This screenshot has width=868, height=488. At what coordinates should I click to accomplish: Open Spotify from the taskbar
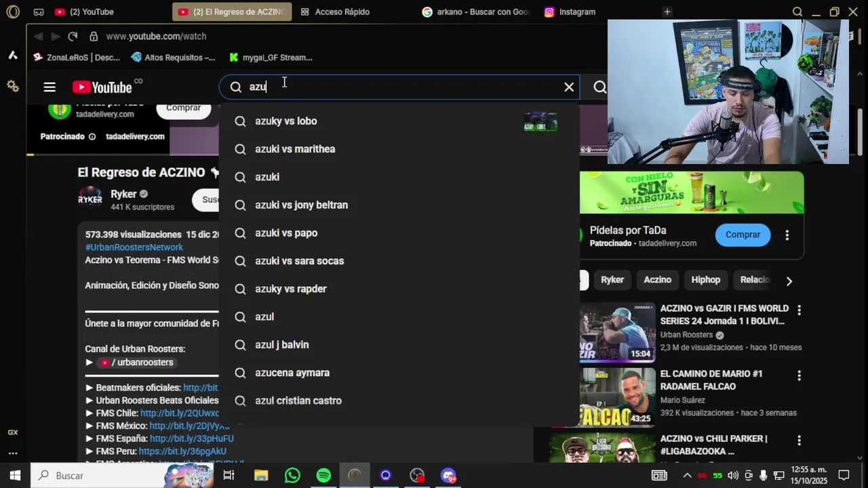(324, 475)
